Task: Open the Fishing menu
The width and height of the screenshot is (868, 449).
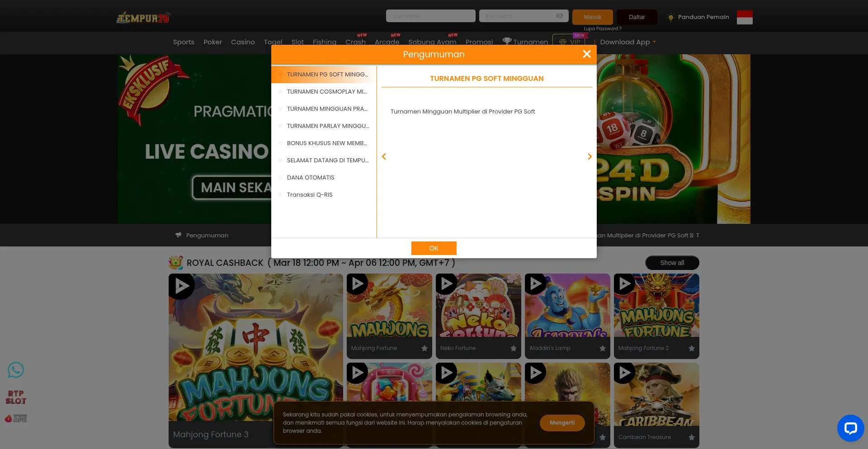Action: click(325, 42)
